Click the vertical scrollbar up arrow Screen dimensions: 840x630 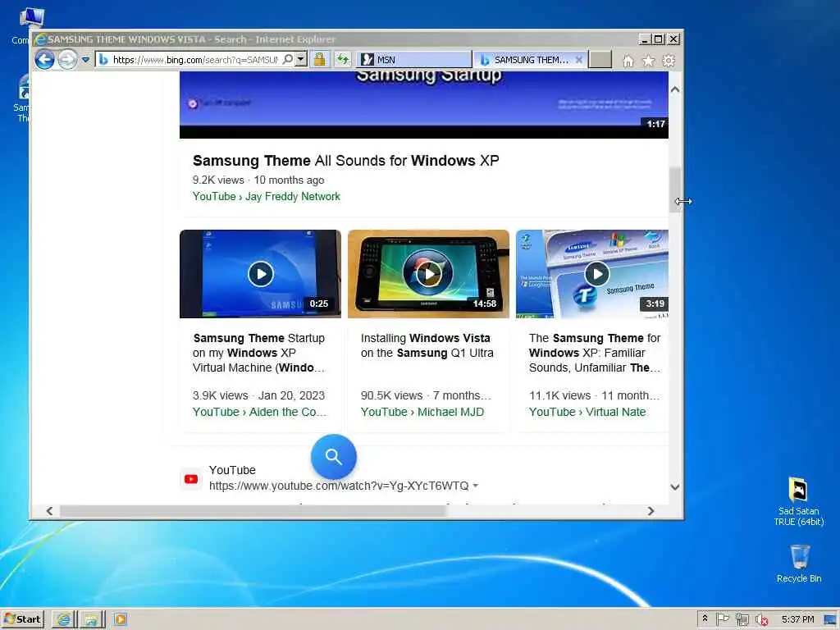coord(675,89)
